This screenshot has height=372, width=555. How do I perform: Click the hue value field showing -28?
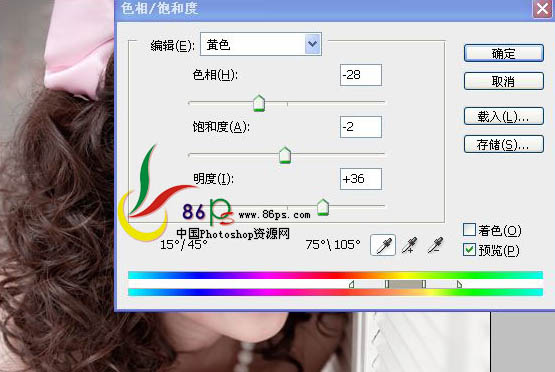coord(361,75)
